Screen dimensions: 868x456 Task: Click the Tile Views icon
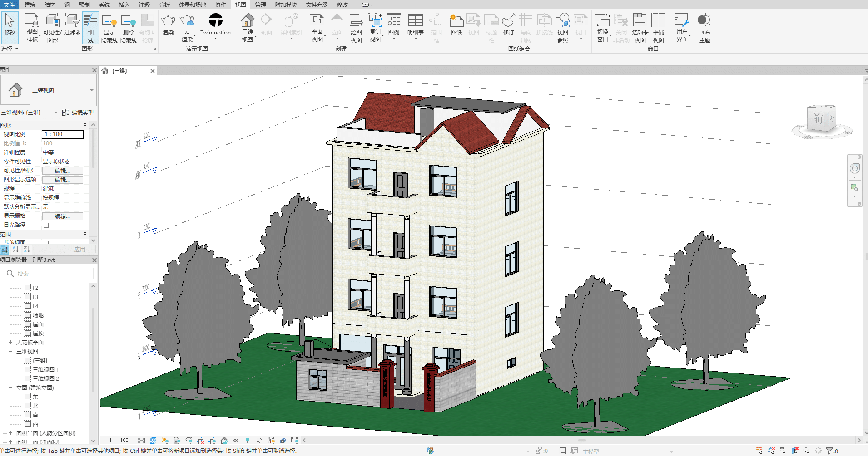658,27
